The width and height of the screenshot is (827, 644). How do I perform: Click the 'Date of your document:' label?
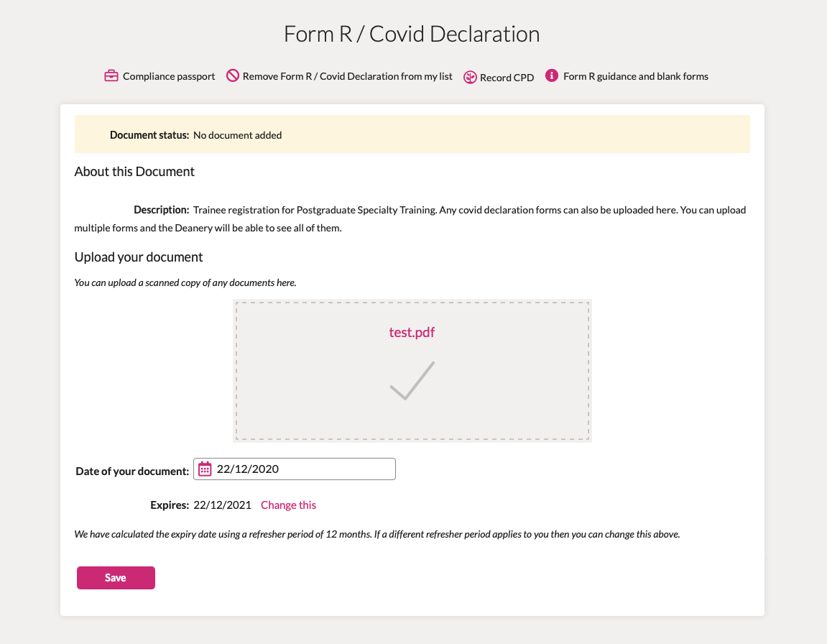coord(132,471)
